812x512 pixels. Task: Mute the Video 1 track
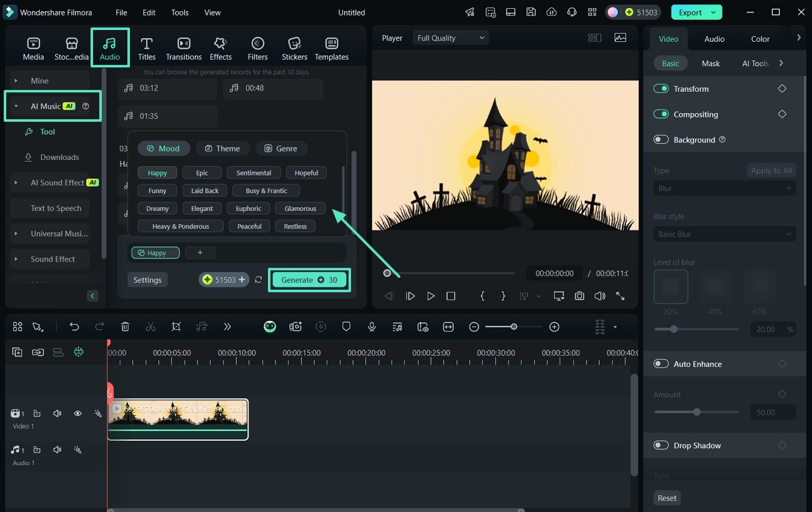coord(57,413)
